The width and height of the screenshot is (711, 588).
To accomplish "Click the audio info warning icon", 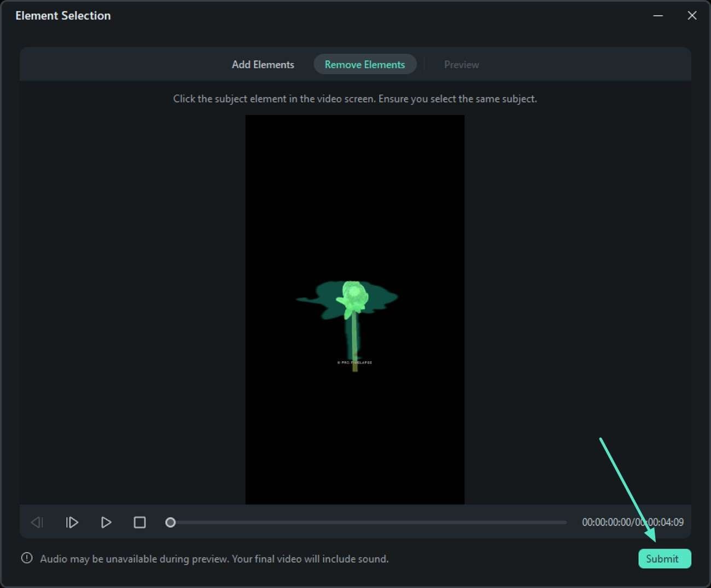I will click(x=27, y=558).
